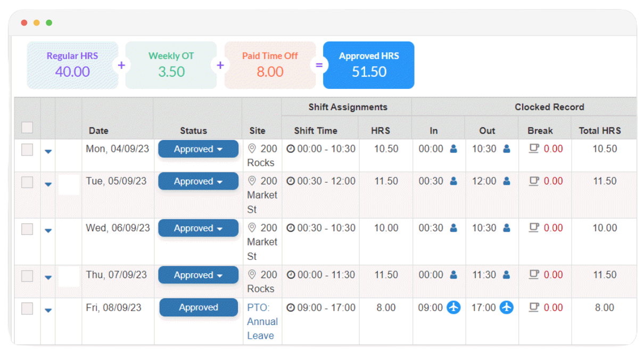This screenshot has width=644, height=350.
Task: Click Tuesday's red 0.00 break value
Action: [x=554, y=181]
